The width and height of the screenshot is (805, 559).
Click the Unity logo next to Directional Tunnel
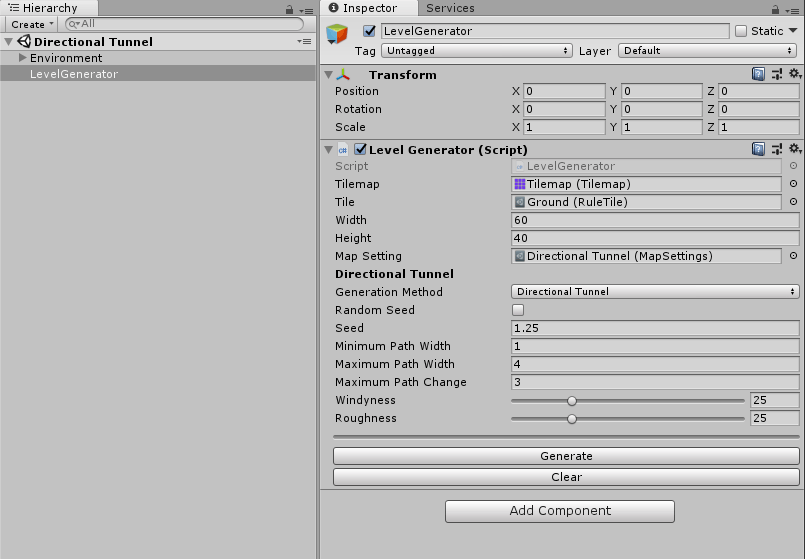24,41
